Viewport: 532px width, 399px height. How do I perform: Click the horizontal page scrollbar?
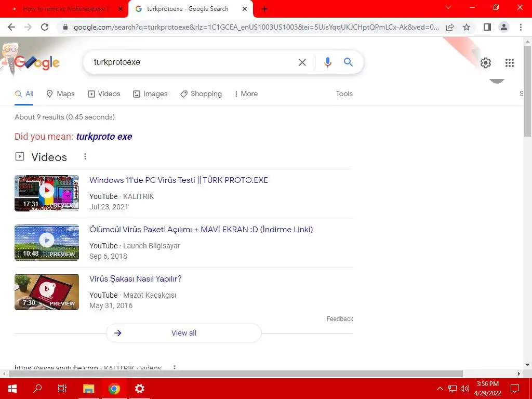pyautogui.click(x=236, y=374)
